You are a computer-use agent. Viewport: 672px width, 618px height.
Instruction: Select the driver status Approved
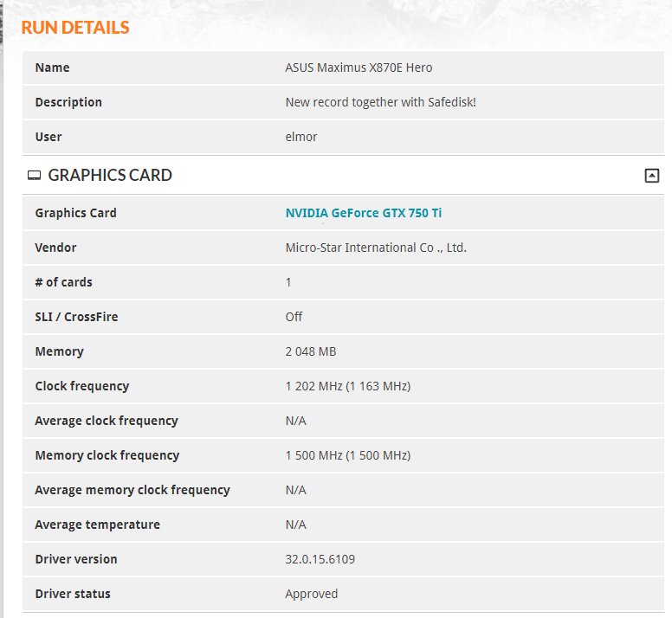(x=312, y=594)
